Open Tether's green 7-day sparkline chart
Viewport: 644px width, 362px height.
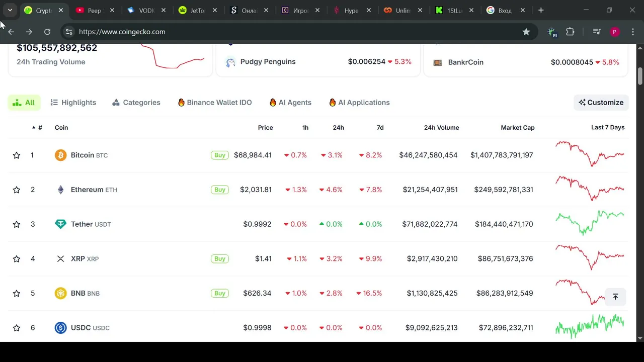[590, 223]
